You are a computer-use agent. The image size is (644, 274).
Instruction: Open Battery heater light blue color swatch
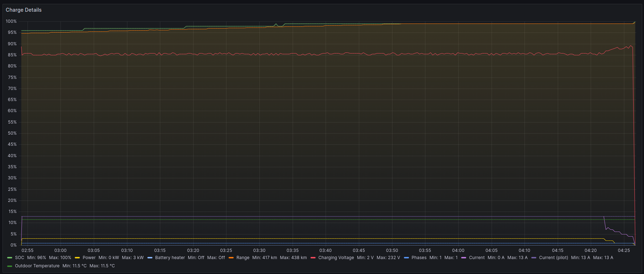(150, 257)
